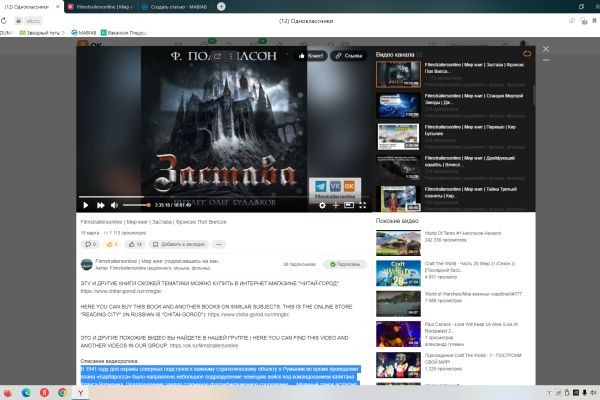Open channel video Тайна Третьей планеты

[x=398, y=199]
